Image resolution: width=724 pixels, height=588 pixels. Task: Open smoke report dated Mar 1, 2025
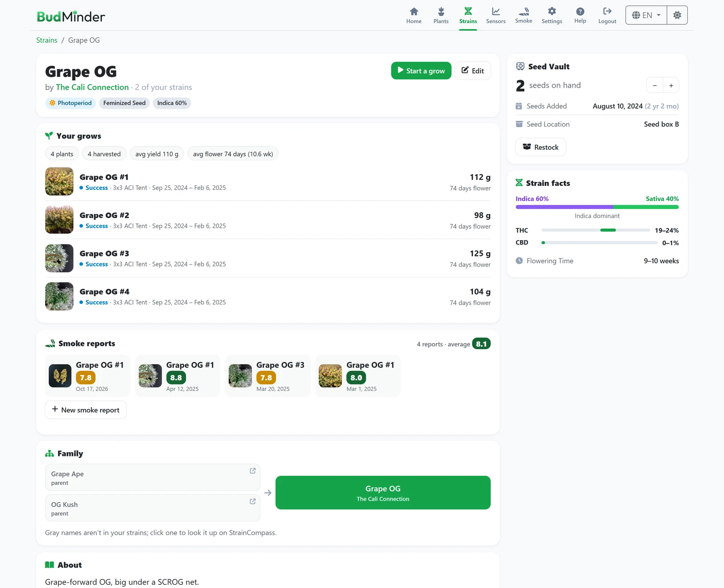click(x=357, y=376)
